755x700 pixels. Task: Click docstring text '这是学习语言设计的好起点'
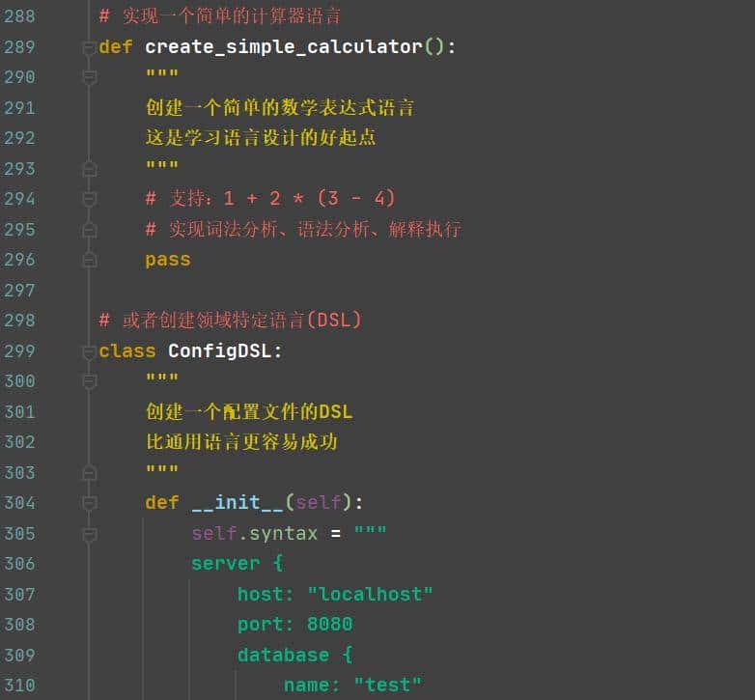point(261,138)
